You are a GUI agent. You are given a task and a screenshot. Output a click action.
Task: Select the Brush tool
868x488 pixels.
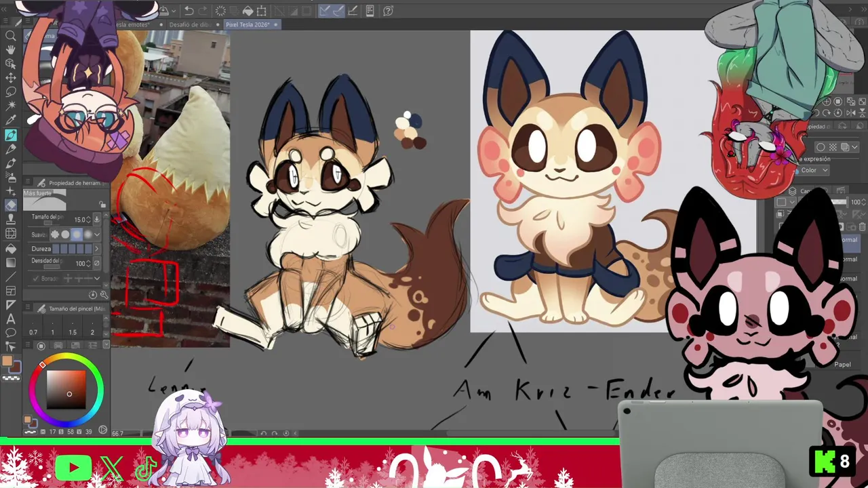[11, 163]
